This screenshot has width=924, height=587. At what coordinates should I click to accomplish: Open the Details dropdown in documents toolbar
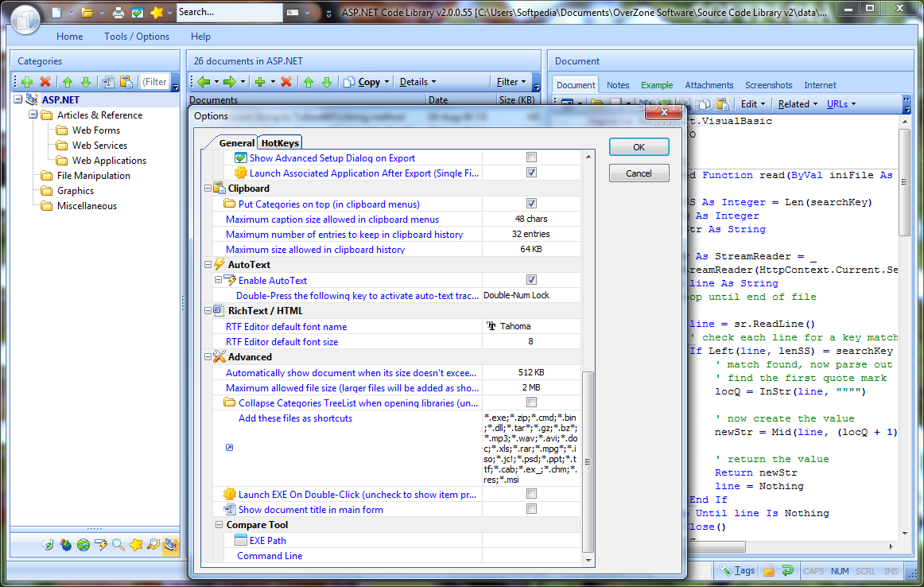(x=417, y=82)
